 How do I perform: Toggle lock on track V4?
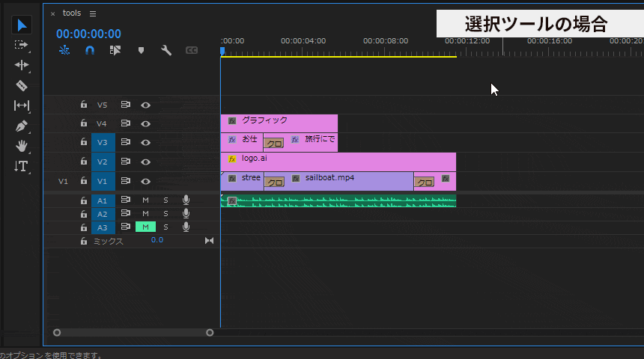point(84,123)
